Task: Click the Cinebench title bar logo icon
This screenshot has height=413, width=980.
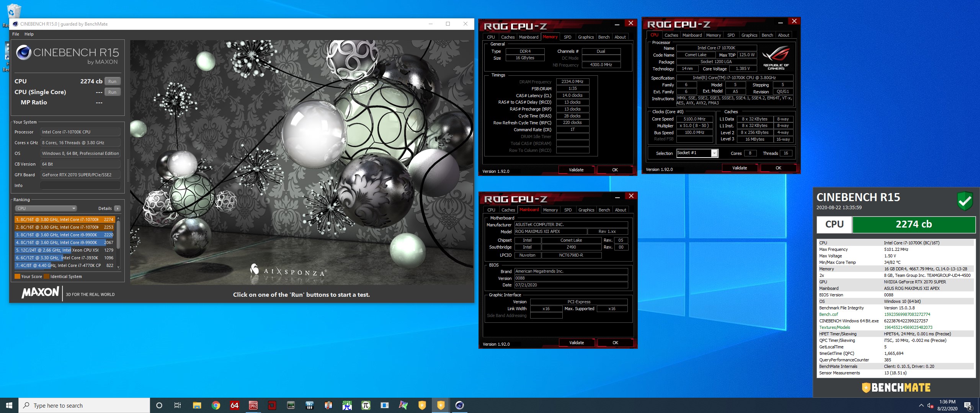Action: (15, 24)
